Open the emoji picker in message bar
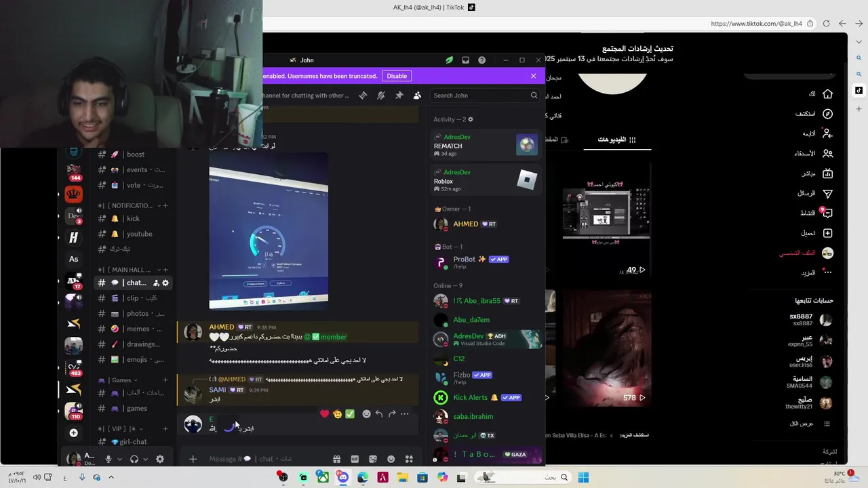This screenshot has height=488, width=868. click(x=391, y=459)
